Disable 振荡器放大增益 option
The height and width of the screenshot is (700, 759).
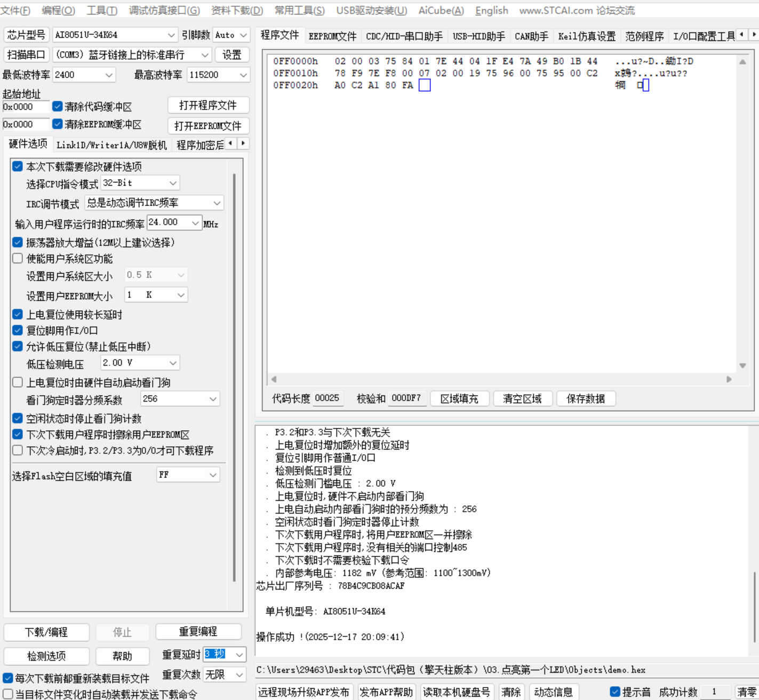pyautogui.click(x=18, y=243)
